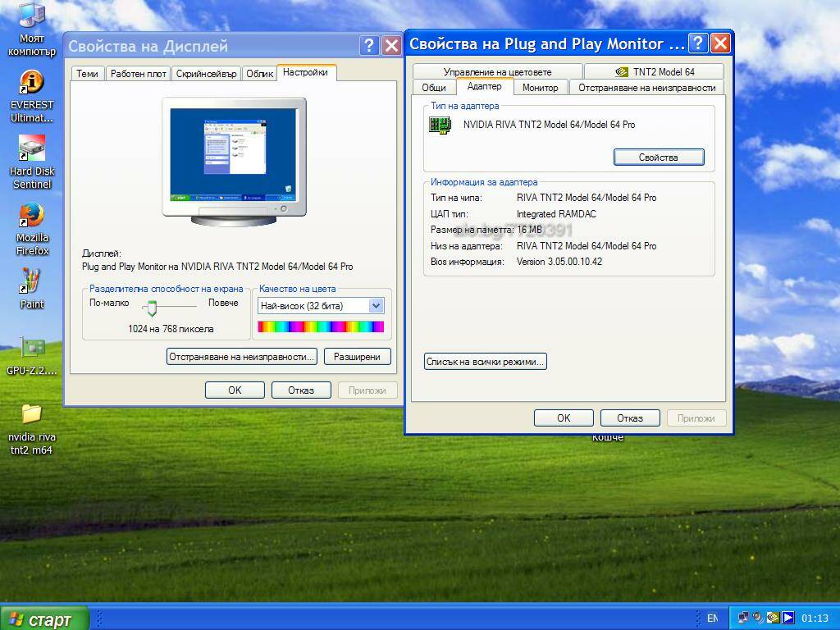Click the help question mark in Monitor Properties
Image resolution: width=840 pixels, height=630 pixels.
point(697,43)
